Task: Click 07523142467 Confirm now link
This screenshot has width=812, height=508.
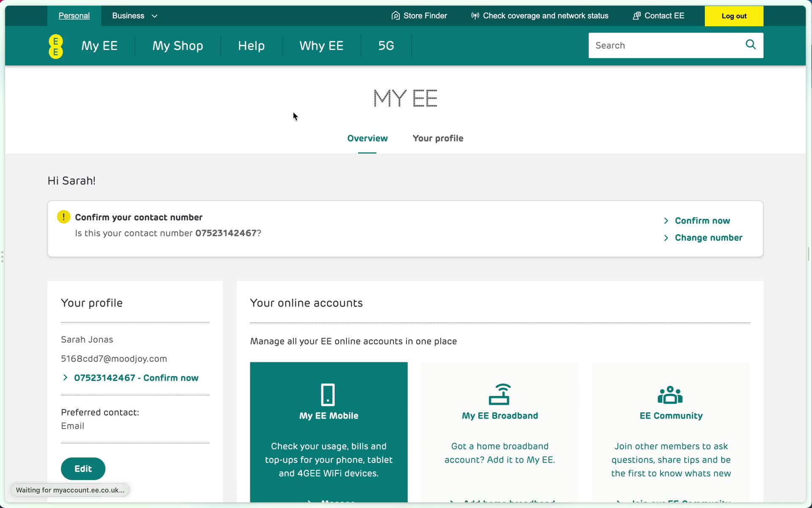Action: tap(136, 378)
